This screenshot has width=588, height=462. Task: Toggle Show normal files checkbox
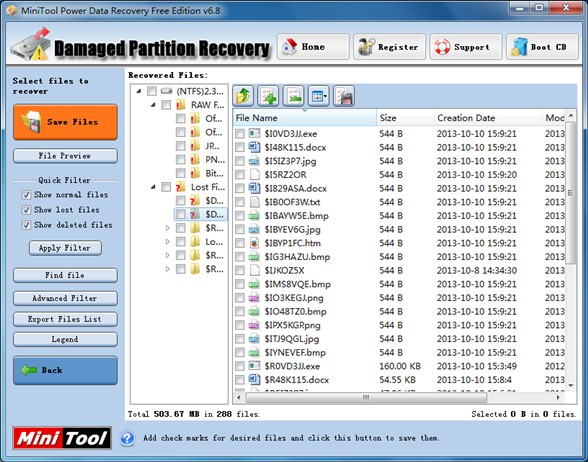(26, 195)
